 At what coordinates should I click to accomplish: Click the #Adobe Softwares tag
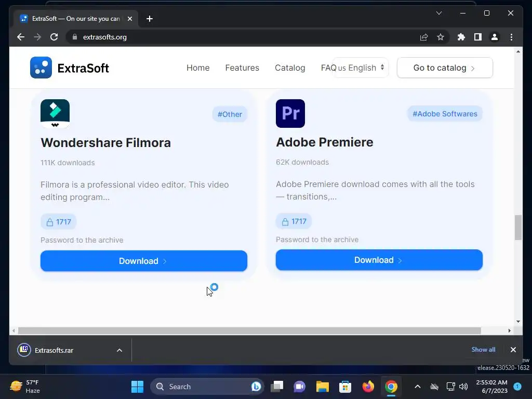[445, 114]
